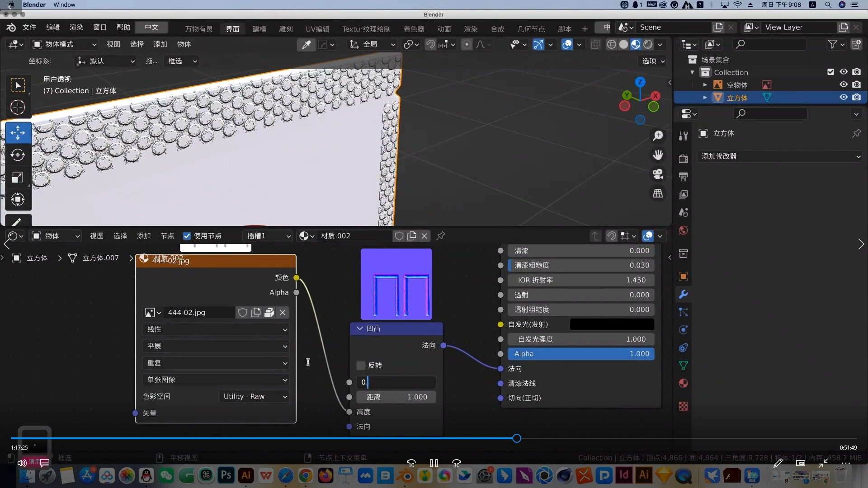Hide the 空物体 object in outliner
Image resolution: width=868 pixels, height=488 pixels.
pyautogui.click(x=844, y=84)
